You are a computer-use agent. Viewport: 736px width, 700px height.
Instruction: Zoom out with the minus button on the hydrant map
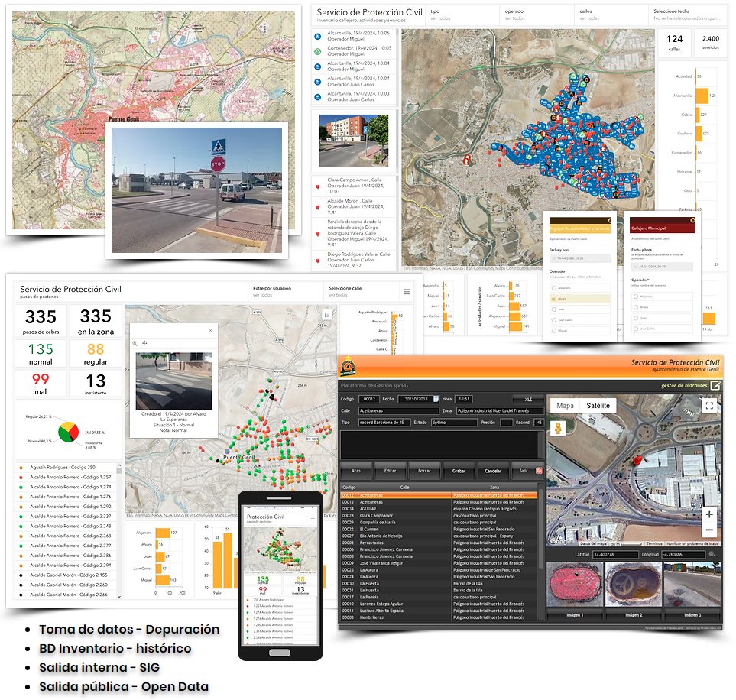coord(709,530)
